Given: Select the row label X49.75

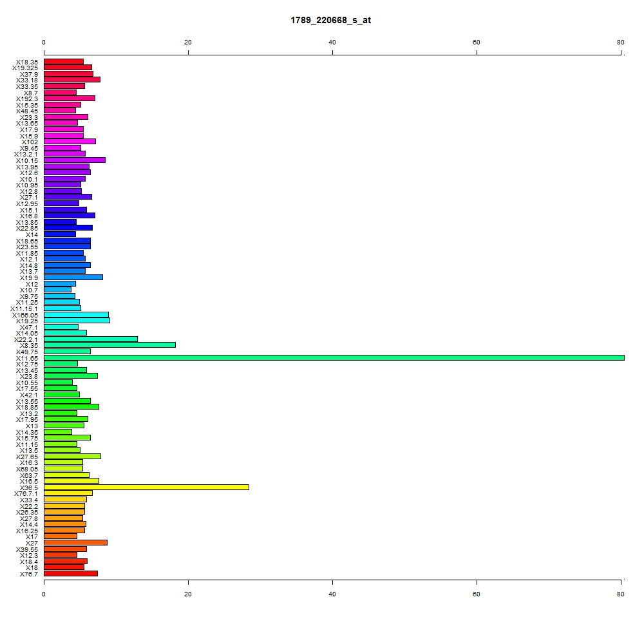Looking at the screenshot, I should (27, 352).
